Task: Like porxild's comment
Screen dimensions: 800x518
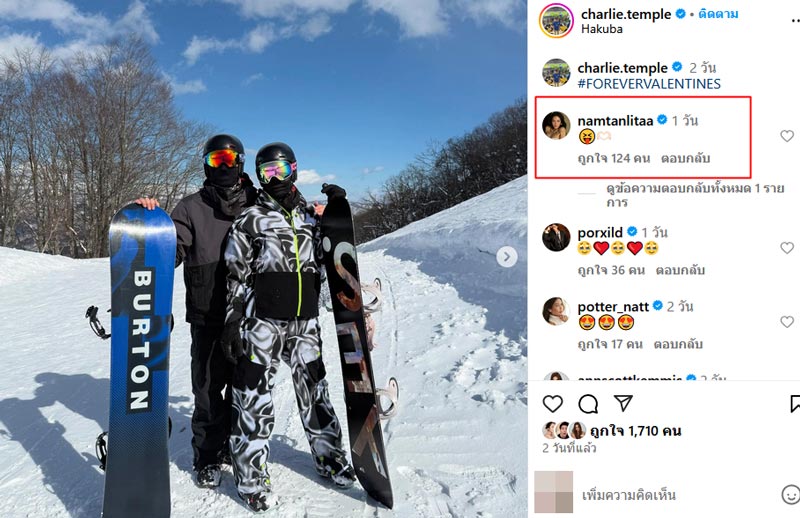Action: (x=787, y=248)
